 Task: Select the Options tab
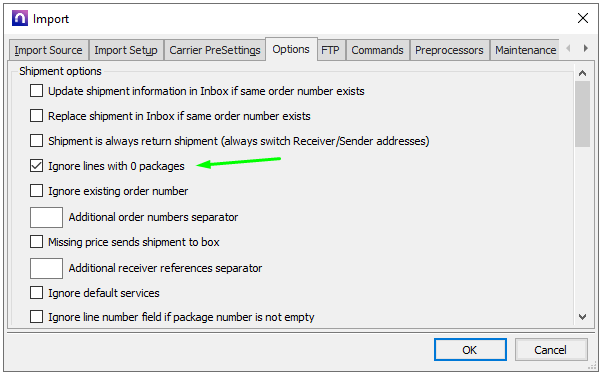[291, 49]
